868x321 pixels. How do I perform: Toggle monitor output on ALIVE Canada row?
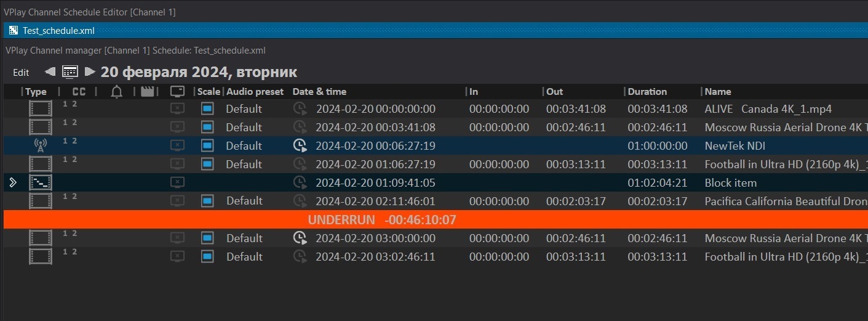point(177,109)
